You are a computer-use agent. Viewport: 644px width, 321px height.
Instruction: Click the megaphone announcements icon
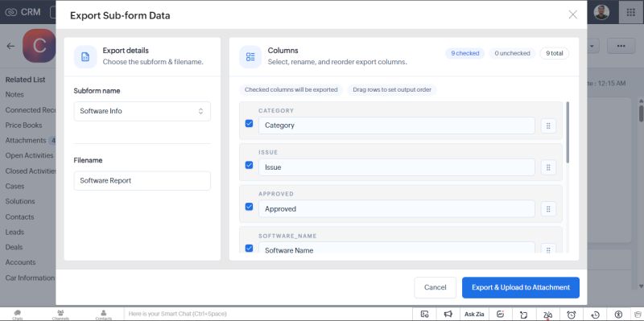[448, 314]
